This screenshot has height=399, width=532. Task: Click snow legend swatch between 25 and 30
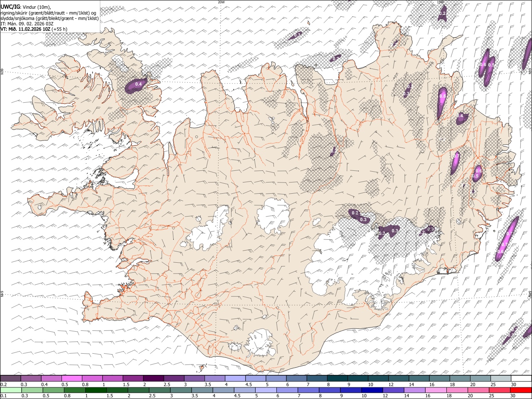[501, 378]
